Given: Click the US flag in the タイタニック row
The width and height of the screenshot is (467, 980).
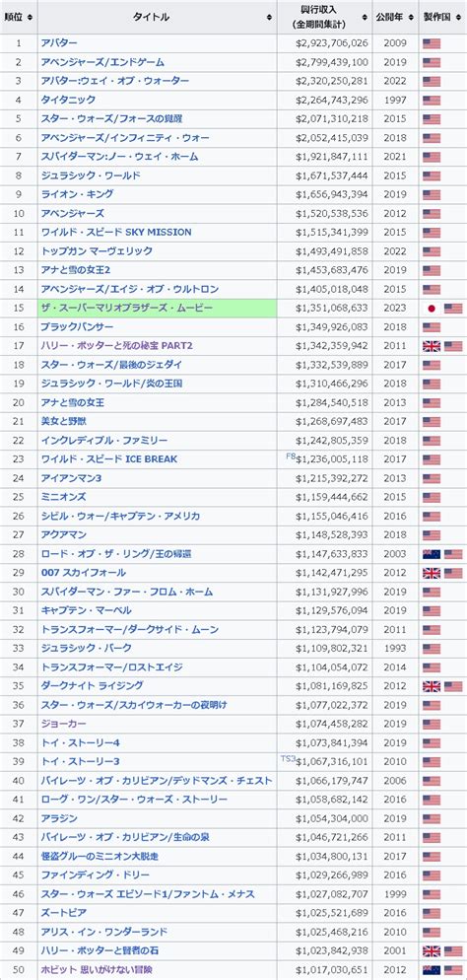Looking at the screenshot, I should (x=432, y=100).
